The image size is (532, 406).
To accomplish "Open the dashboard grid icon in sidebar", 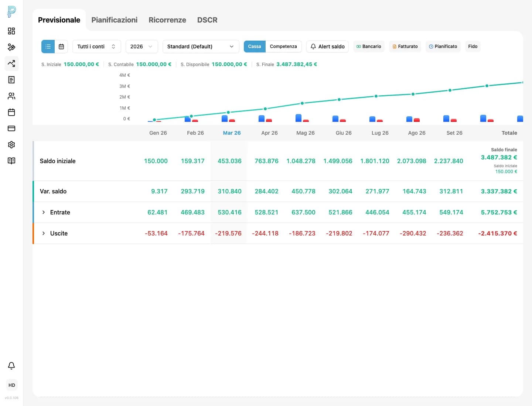I will tap(11, 31).
